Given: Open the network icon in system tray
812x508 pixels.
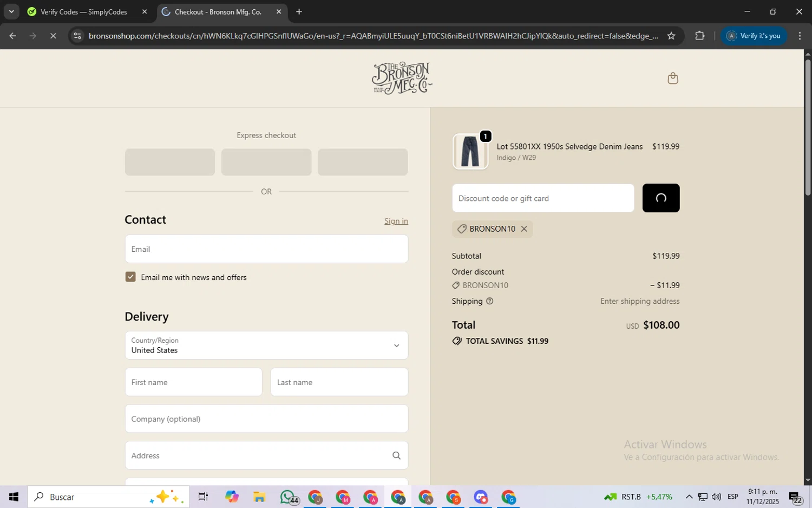Looking at the screenshot, I should click(x=703, y=497).
